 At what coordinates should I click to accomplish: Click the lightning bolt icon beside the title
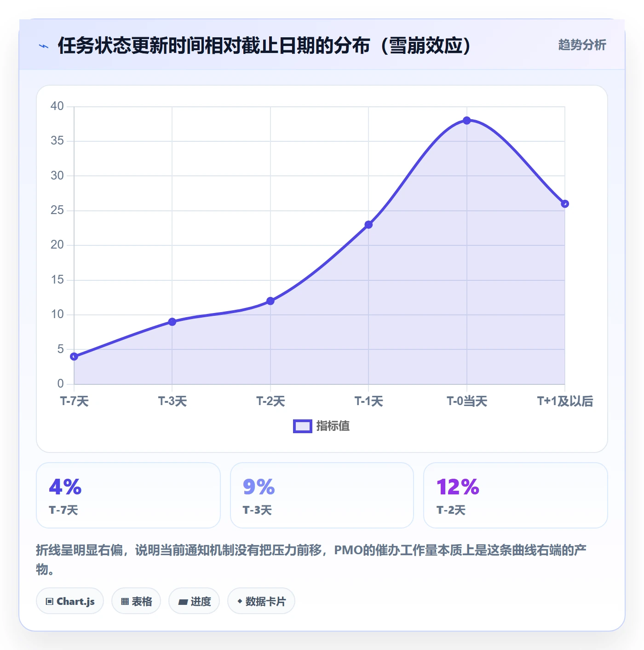click(x=44, y=46)
